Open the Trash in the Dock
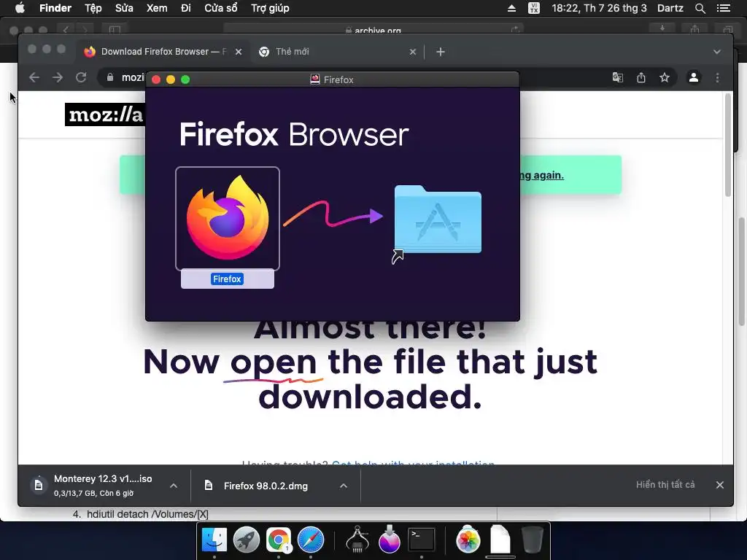747x560 pixels. tap(532, 540)
